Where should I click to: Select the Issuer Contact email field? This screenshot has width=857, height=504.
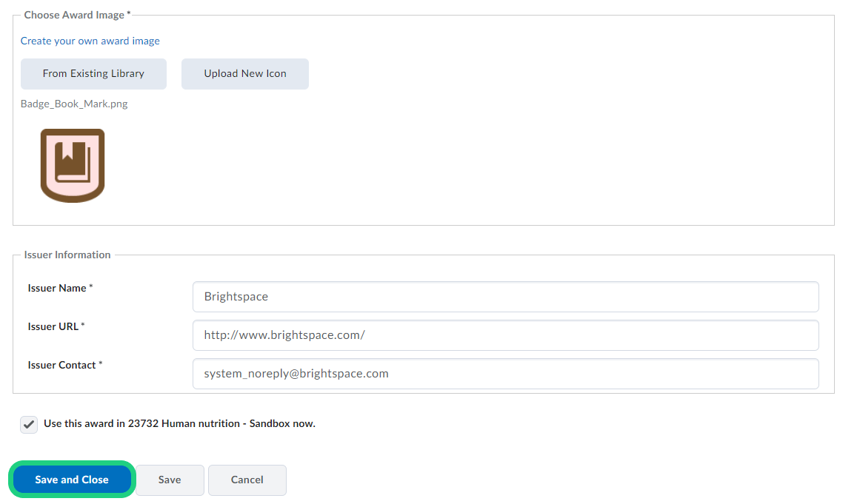coord(505,374)
